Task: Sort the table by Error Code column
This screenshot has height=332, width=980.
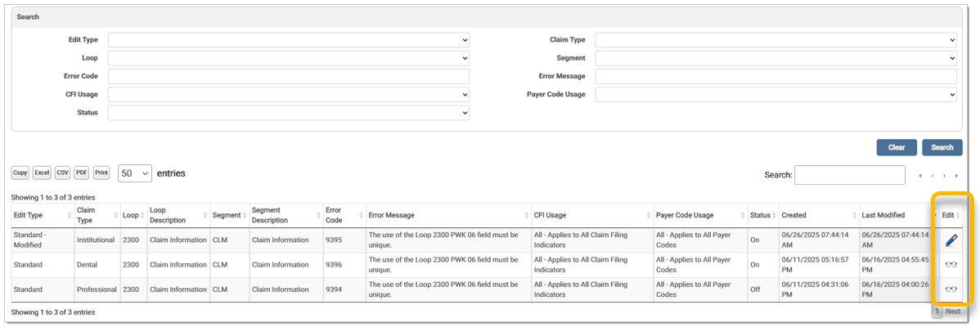Action: [343, 215]
